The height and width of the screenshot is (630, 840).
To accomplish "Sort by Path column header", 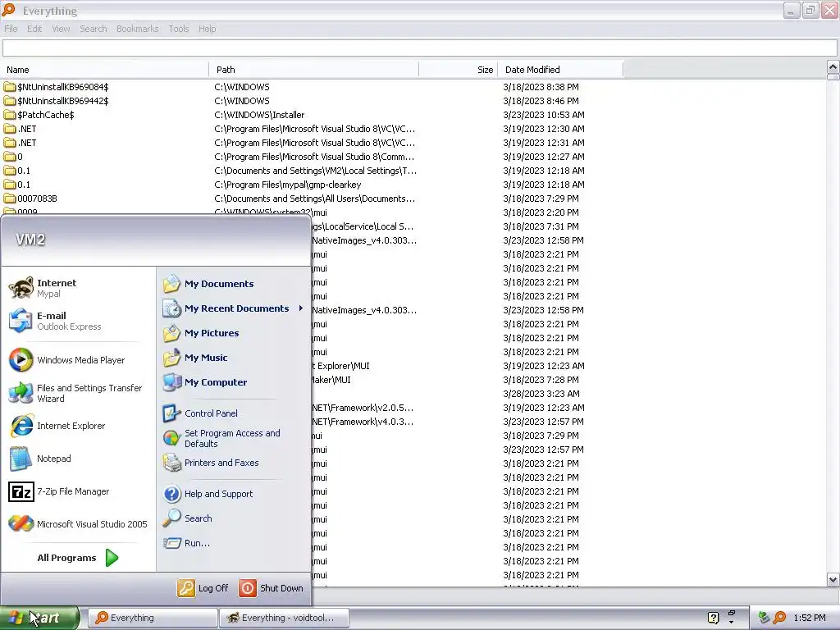I will click(x=314, y=70).
